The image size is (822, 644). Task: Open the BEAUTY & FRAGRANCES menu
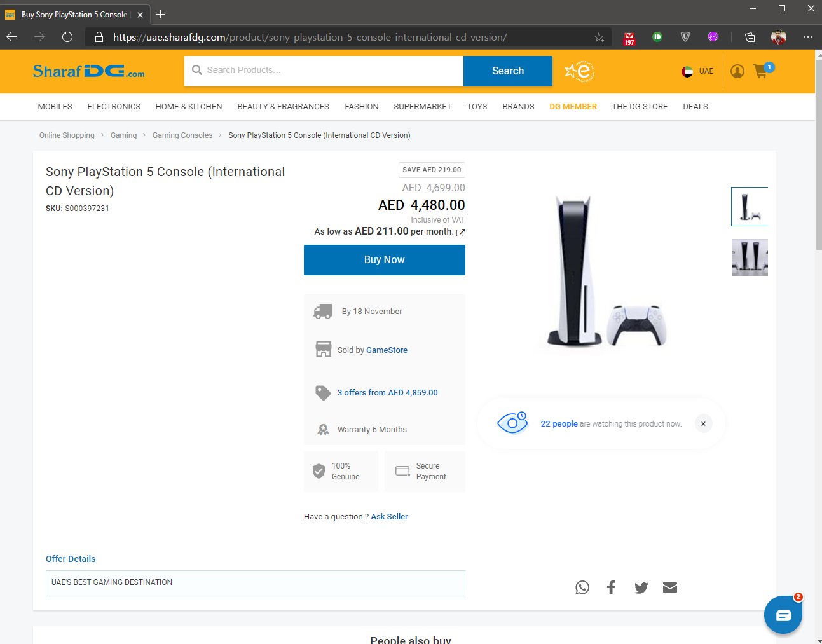click(x=284, y=107)
